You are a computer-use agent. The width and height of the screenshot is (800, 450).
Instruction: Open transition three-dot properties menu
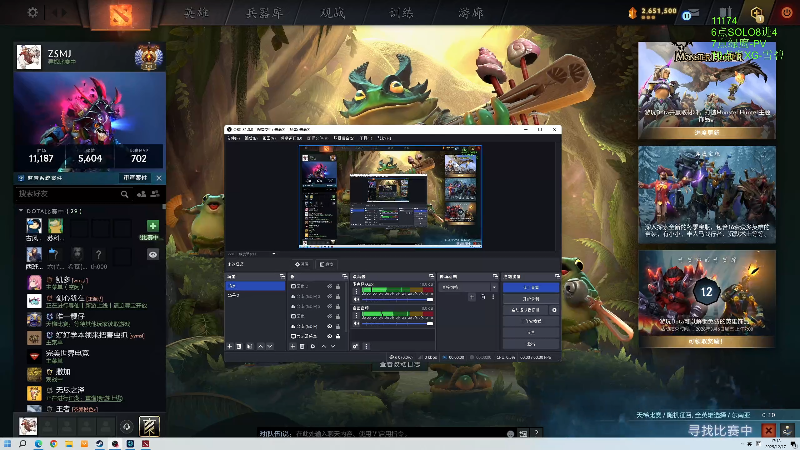pyautogui.click(x=493, y=297)
